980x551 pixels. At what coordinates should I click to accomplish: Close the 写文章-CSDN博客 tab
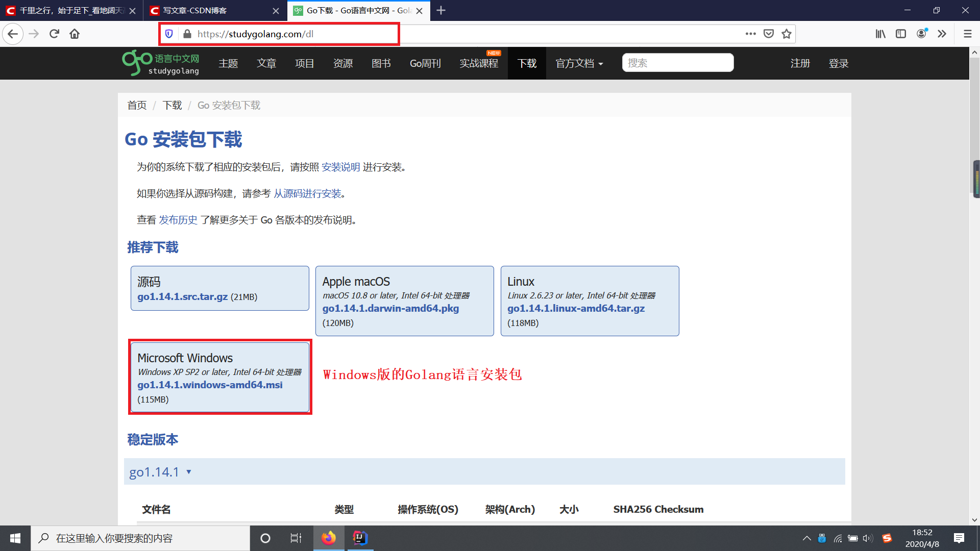click(276, 11)
